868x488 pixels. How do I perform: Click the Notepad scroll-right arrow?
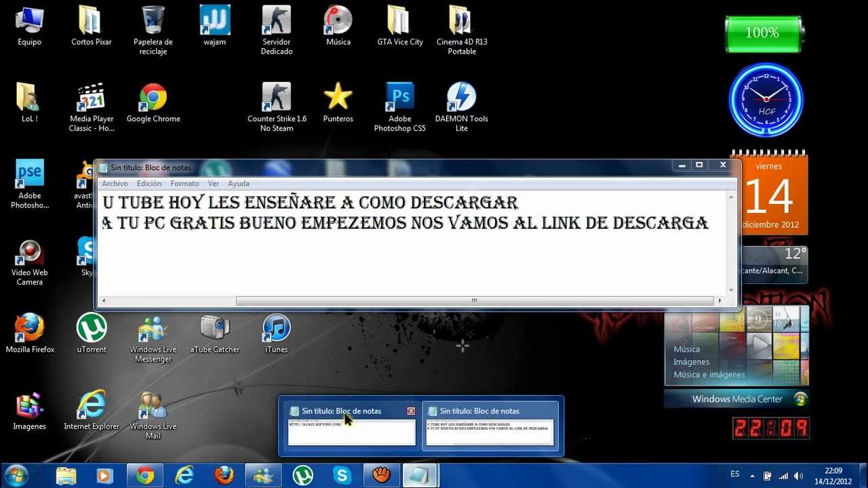720,301
